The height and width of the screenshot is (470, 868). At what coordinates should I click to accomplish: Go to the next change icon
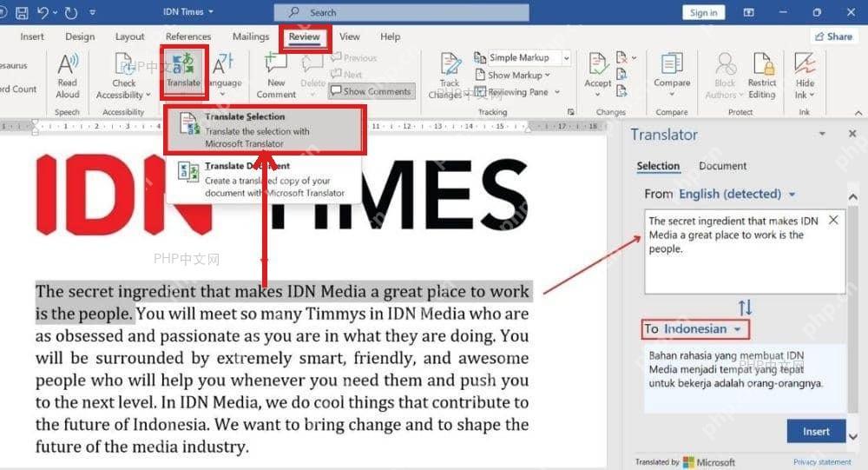coord(621,91)
